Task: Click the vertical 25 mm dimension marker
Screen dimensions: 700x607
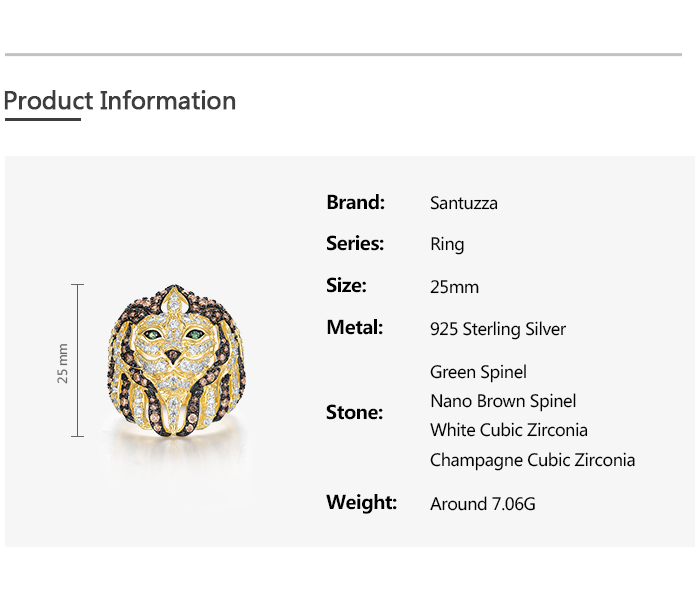Action: (x=77, y=361)
